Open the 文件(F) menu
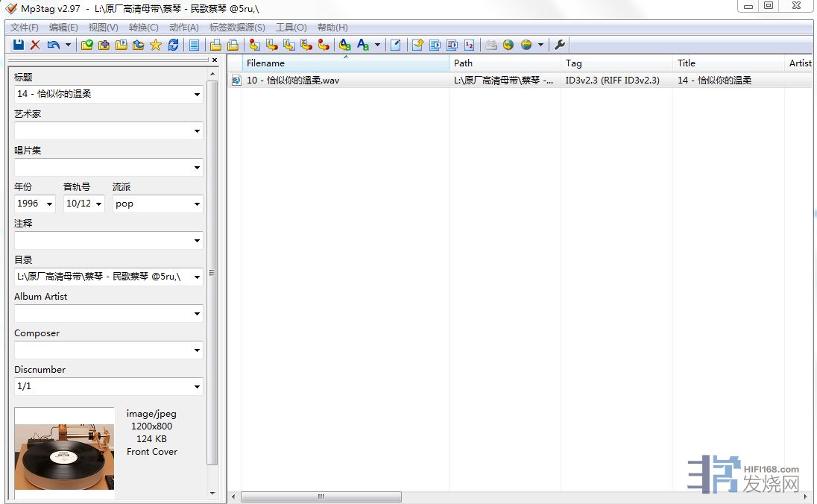This screenshot has height=504, width=817. click(x=24, y=28)
